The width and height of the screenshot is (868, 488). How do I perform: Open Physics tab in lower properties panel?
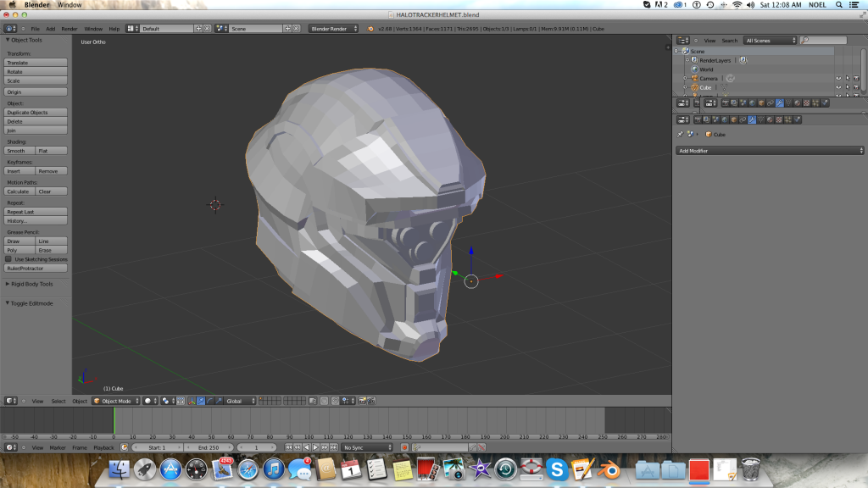(x=797, y=119)
